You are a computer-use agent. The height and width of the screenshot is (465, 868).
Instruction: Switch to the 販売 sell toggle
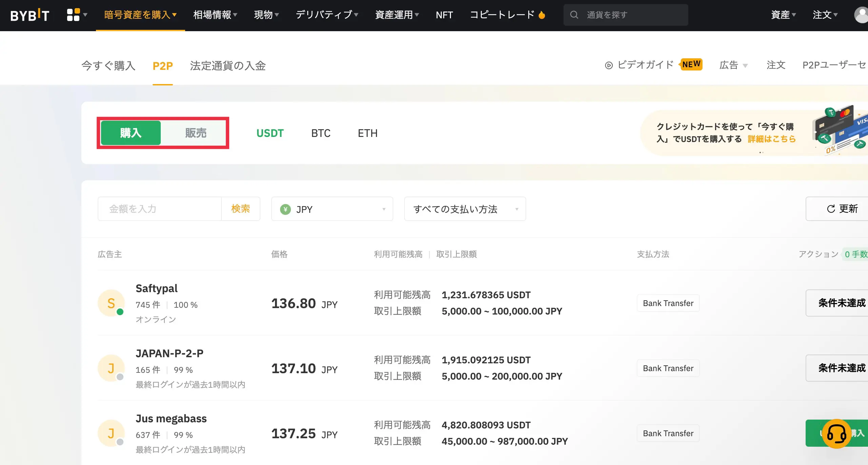(x=196, y=133)
